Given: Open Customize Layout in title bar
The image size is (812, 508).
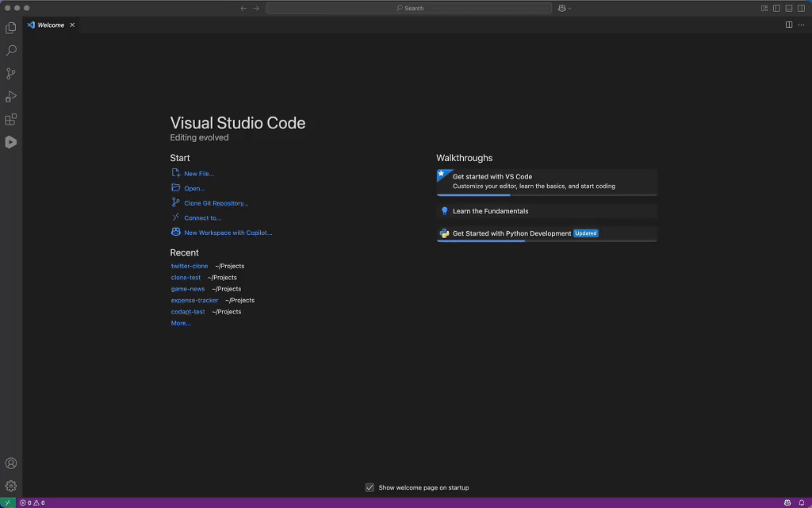Looking at the screenshot, I should [x=764, y=8].
